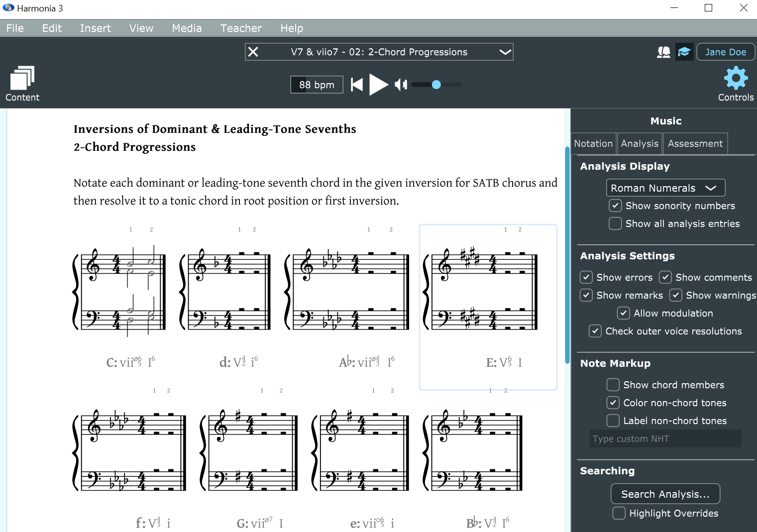This screenshot has width=757, height=532.
Task: Rewind playback to the beginning
Action: click(357, 85)
